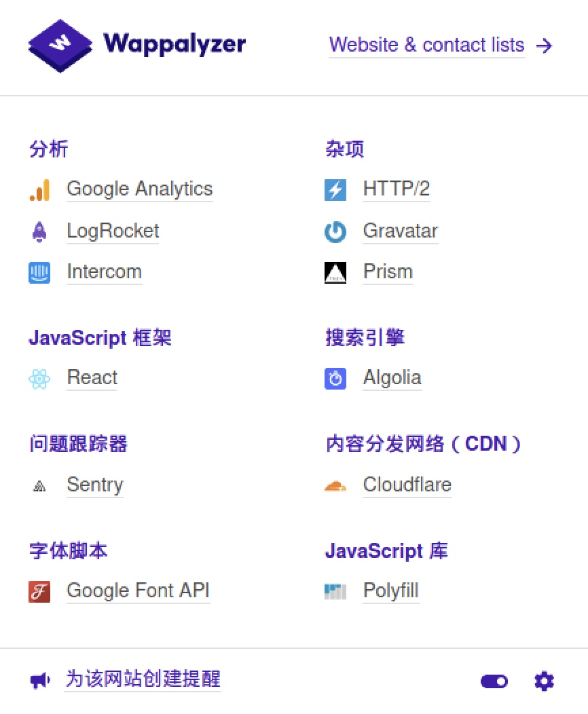588x714 pixels.
Task: Open the 为该网站创建提醒 link
Action: coord(143,679)
